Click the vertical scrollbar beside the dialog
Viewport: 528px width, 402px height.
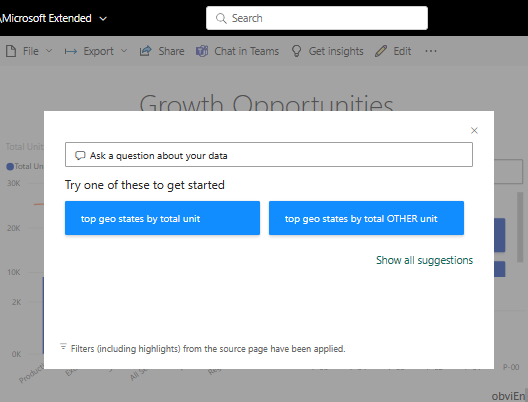520,227
